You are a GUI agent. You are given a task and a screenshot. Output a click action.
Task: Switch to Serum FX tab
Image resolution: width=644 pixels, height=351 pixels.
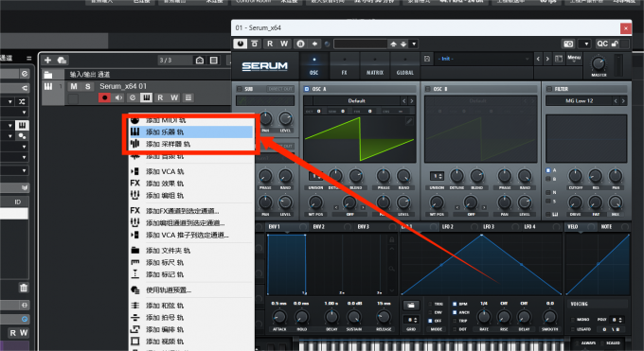pos(344,65)
